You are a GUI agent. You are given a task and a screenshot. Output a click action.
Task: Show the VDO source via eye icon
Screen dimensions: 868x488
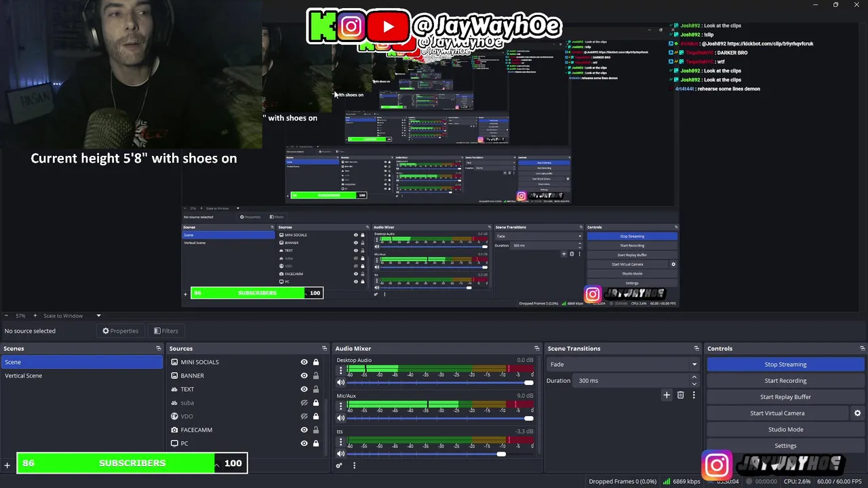pyautogui.click(x=304, y=416)
